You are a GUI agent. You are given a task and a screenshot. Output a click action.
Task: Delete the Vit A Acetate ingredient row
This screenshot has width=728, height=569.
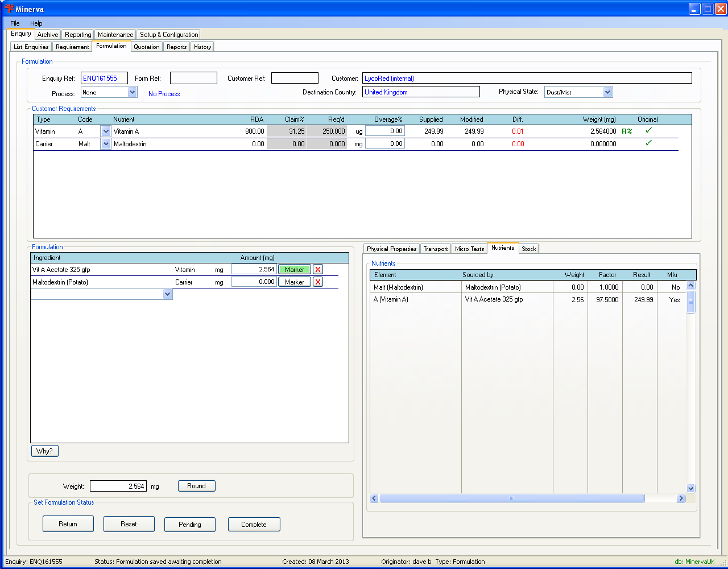tap(318, 270)
